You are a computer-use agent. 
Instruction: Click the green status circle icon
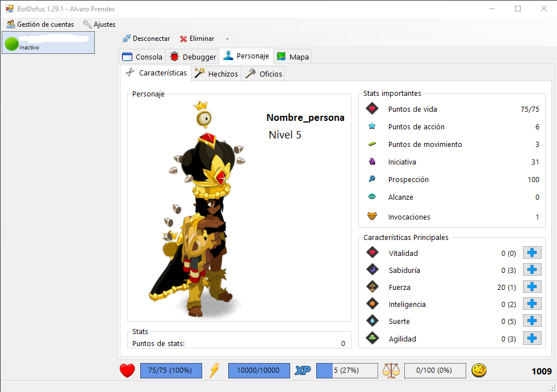[12, 44]
